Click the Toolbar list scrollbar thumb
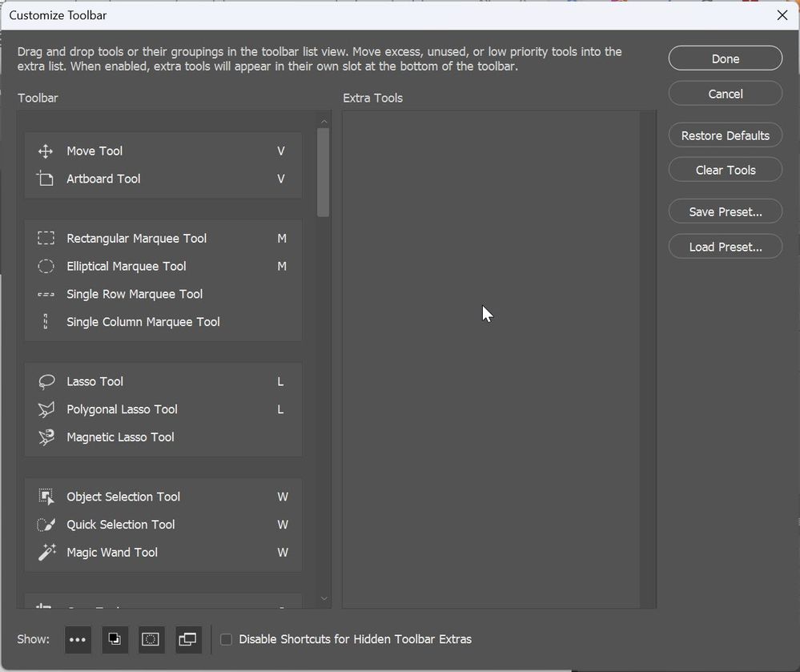 (x=323, y=172)
